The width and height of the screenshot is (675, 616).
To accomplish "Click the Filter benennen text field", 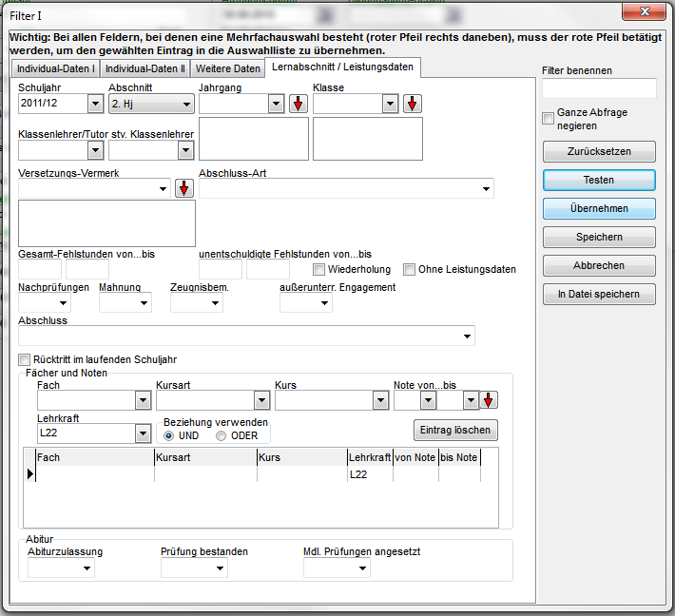I will 599,88.
